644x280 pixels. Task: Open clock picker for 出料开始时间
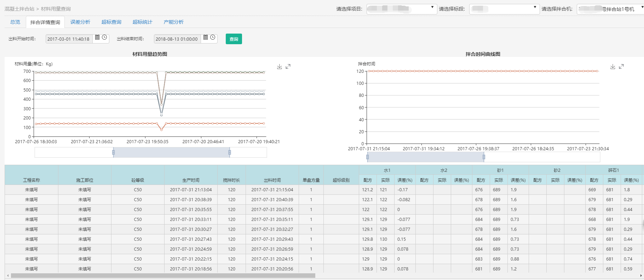104,37
